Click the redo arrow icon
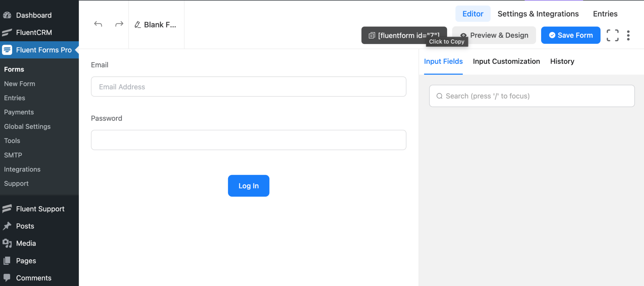This screenshot has height=286, width=644. pyautogui.click(x=119, y=24)
